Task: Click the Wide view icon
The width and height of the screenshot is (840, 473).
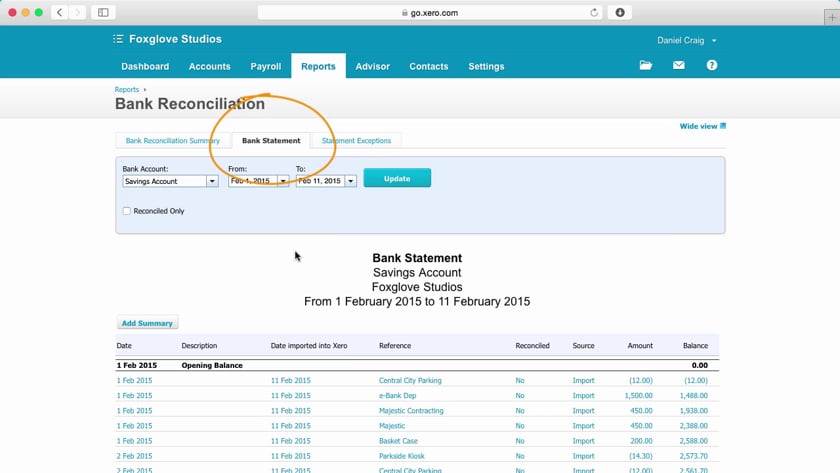Action: pos(723,126)
